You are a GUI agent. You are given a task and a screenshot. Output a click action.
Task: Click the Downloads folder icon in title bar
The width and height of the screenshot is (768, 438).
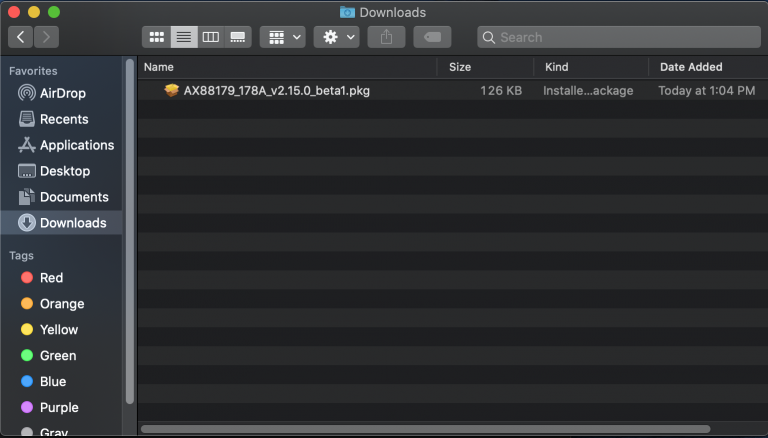tap(347, 12)
